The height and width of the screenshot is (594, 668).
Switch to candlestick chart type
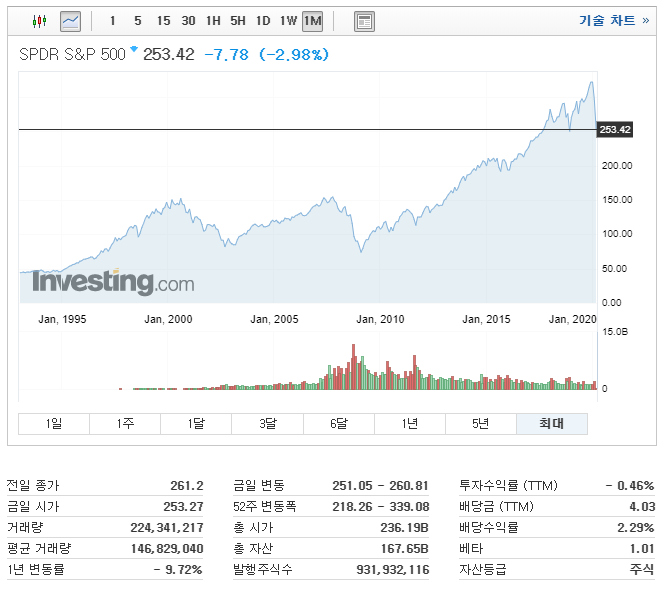(39, 20)
